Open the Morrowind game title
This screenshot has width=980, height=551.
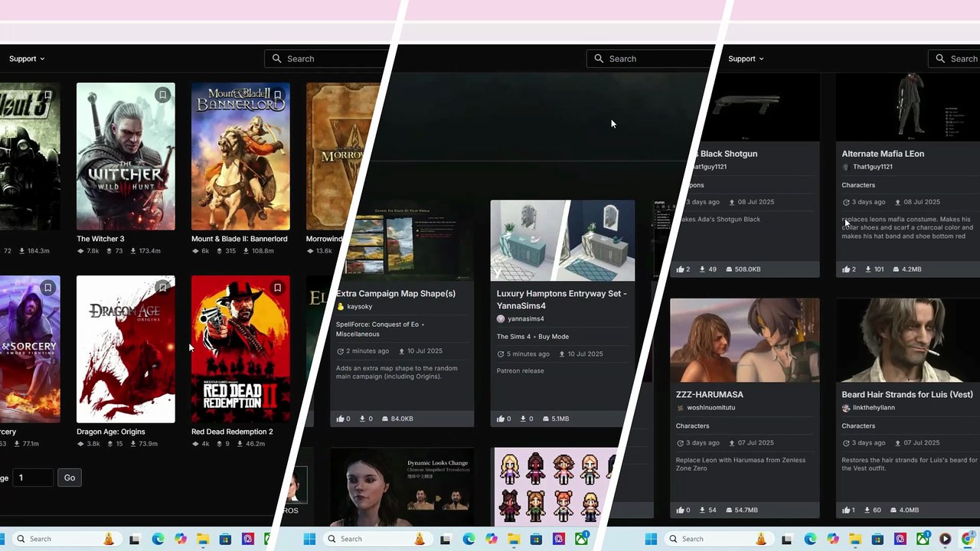pyautogui.click(x=325, y=239)
